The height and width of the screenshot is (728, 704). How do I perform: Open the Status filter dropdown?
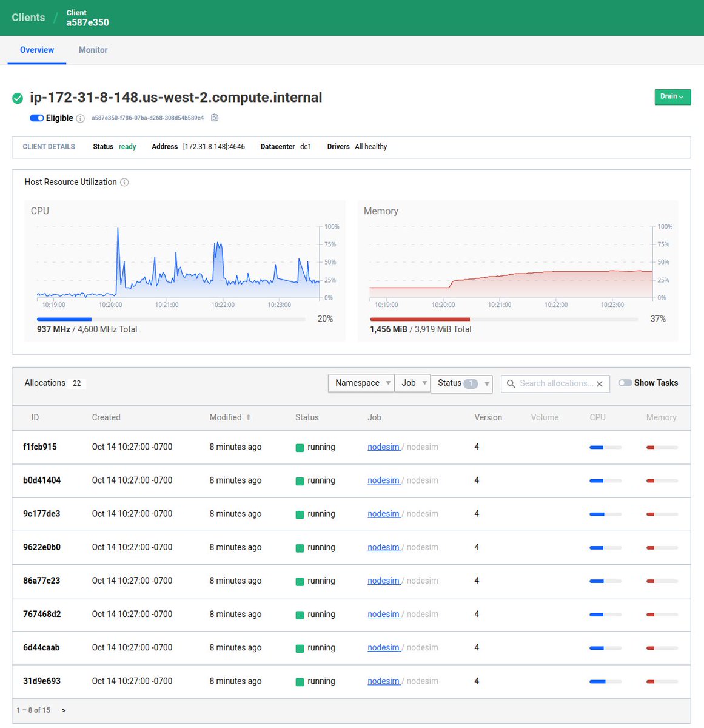pos(461,383)
